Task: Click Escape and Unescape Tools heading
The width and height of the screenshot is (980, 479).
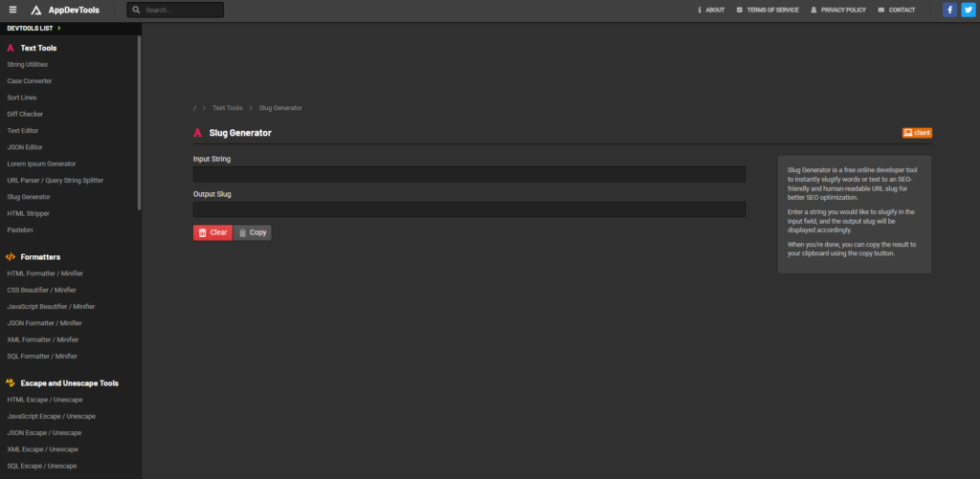Action: [x=69, y=382]
